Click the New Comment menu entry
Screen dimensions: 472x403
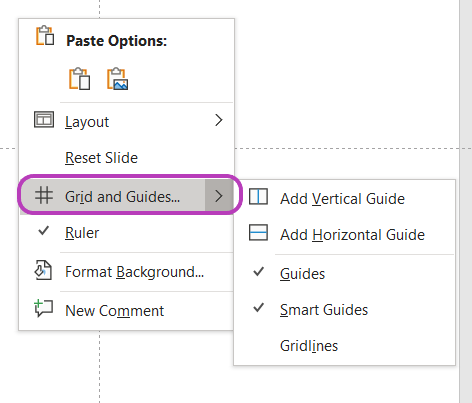(x=127, y=311)
